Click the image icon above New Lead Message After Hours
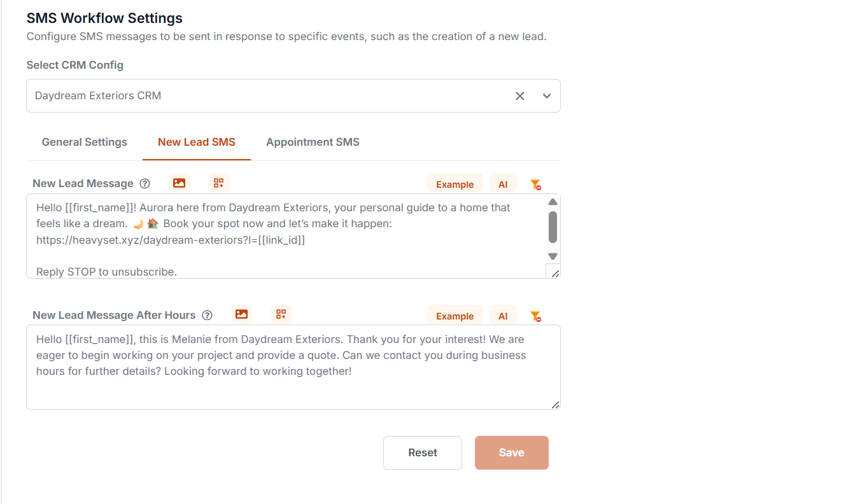The image size is (860, 504). (241, 314)
